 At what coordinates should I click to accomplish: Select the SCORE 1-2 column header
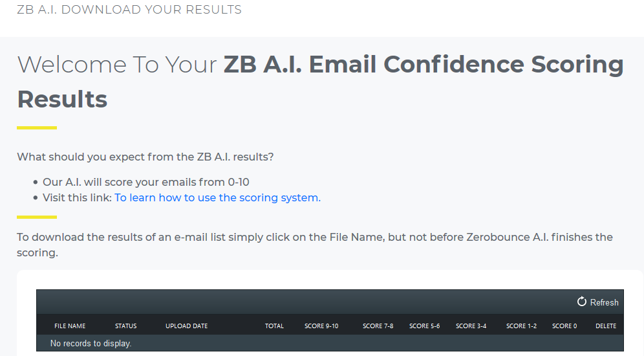[x=522, y=326]
